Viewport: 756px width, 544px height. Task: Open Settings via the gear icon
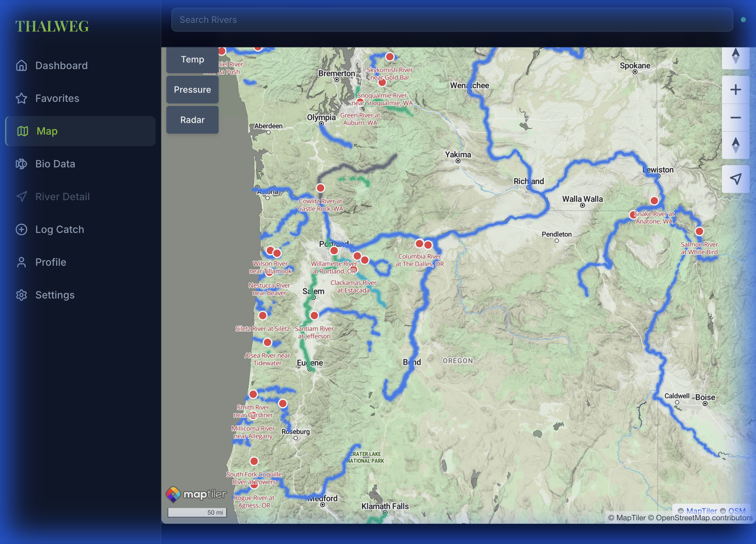tap(22, 295)
